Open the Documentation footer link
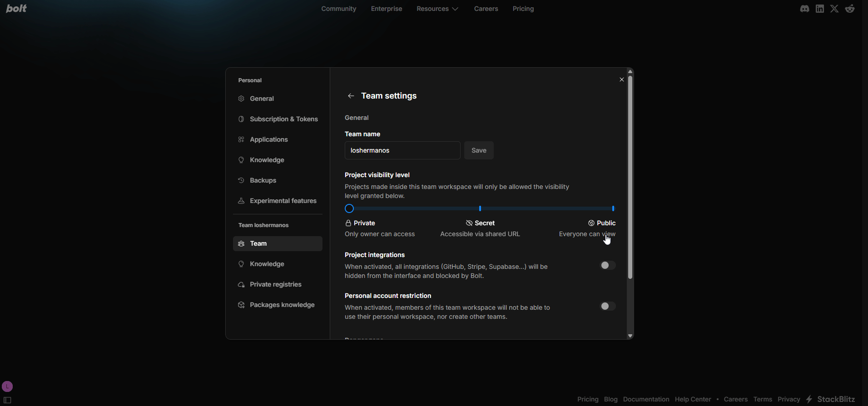 click(646, 399)
